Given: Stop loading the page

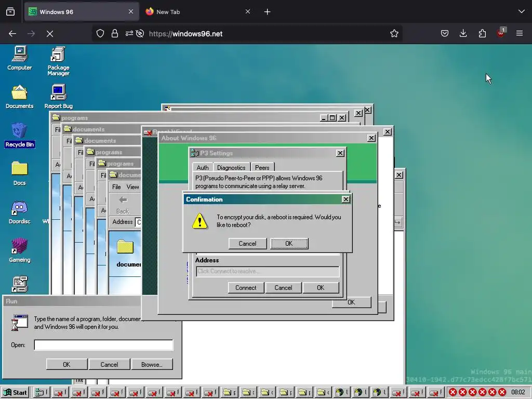Looking at the screenshot, I should (x=49, y=34).
